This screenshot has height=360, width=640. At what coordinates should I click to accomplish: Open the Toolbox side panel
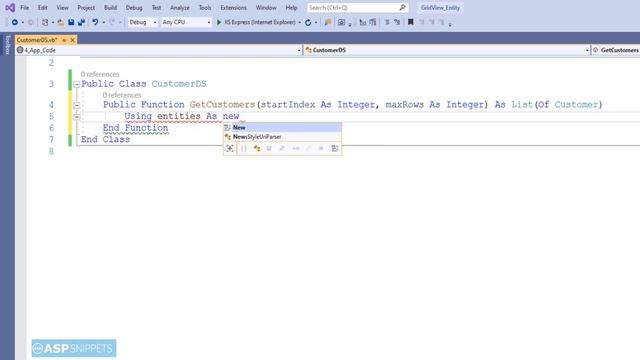[x=7, y=44]
